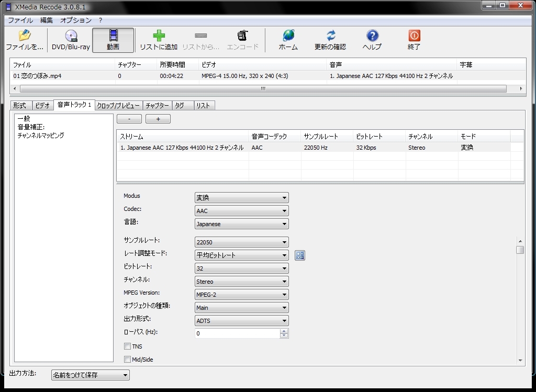Enable the TNS checkbox

coord(127,346)
